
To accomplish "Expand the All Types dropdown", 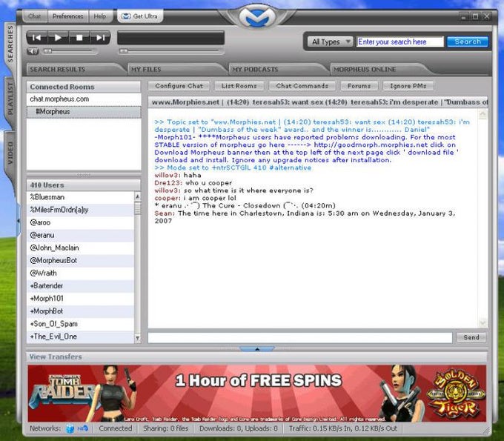I will click(x=331, y=42).
